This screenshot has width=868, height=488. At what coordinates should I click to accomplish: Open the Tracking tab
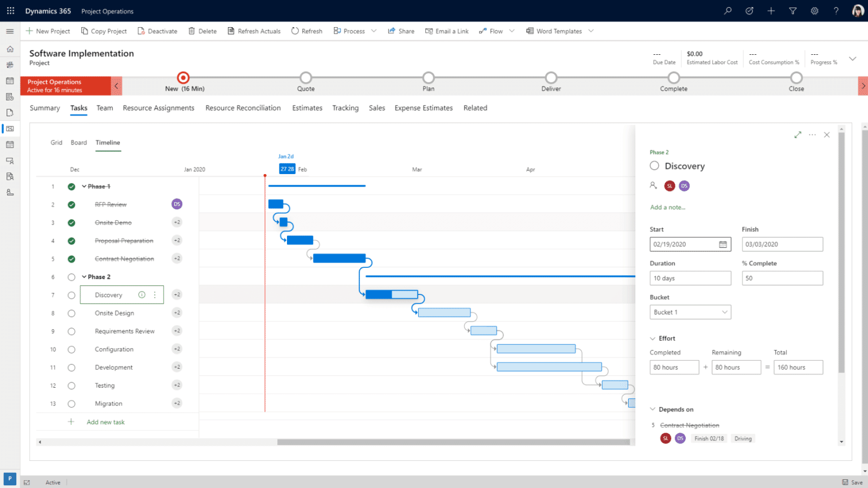point(346,108)
